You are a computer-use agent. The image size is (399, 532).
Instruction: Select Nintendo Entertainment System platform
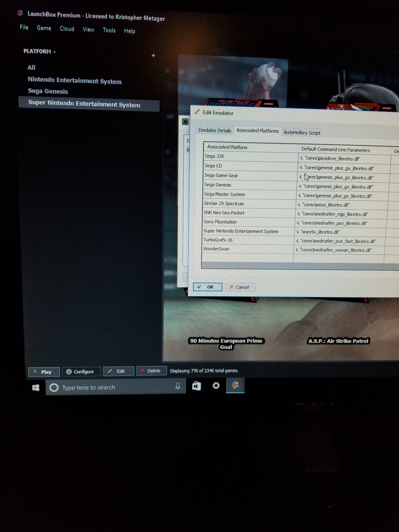click(75, 80)
